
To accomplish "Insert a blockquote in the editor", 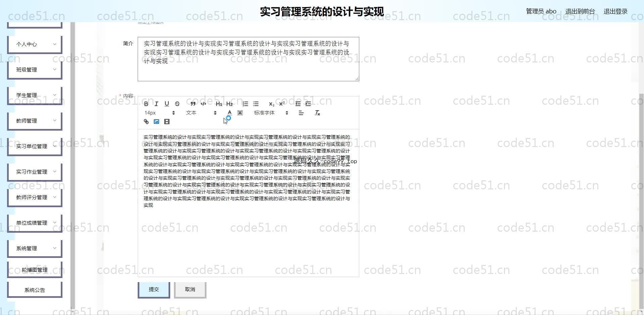I will 193,104.
